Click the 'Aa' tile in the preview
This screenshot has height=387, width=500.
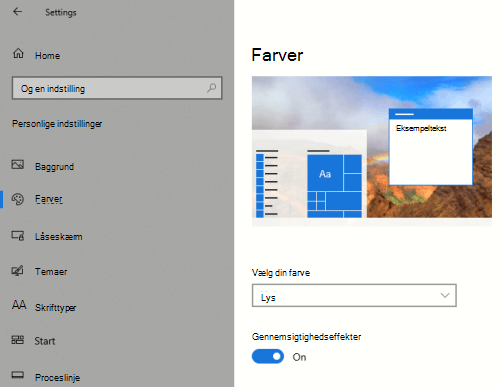point(325,173)
